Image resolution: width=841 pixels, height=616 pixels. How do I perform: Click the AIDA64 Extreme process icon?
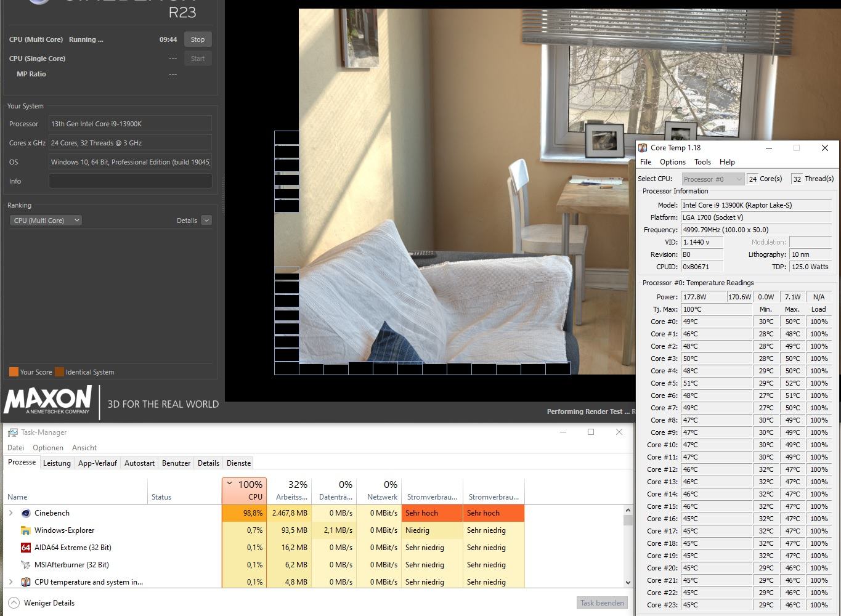(x=26, y=548)
